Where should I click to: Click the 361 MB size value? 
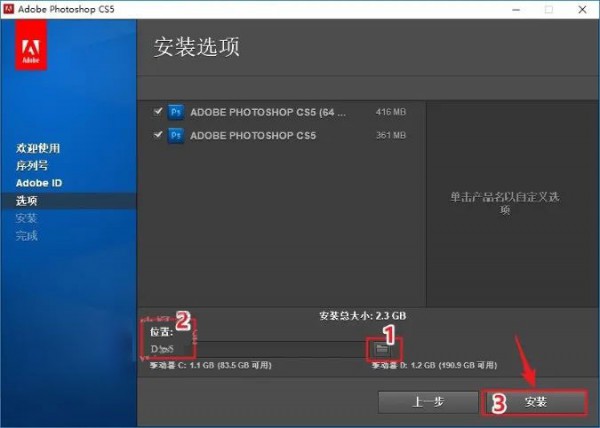[x=391, y=135]
